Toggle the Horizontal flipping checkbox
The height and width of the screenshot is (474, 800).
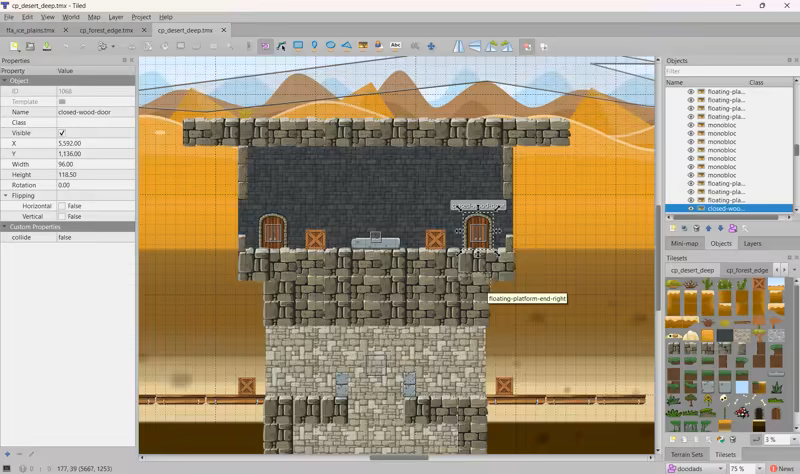pyautogui.click(x=62, y=206)
